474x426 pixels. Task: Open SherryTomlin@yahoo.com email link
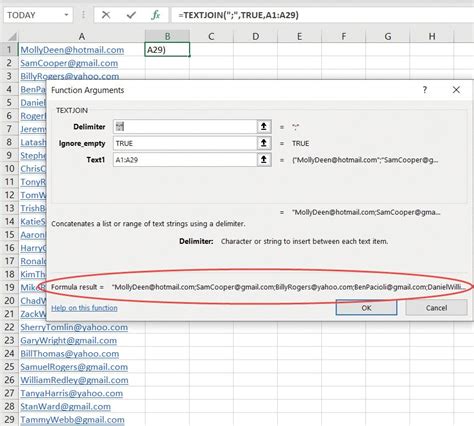[74, 327]
